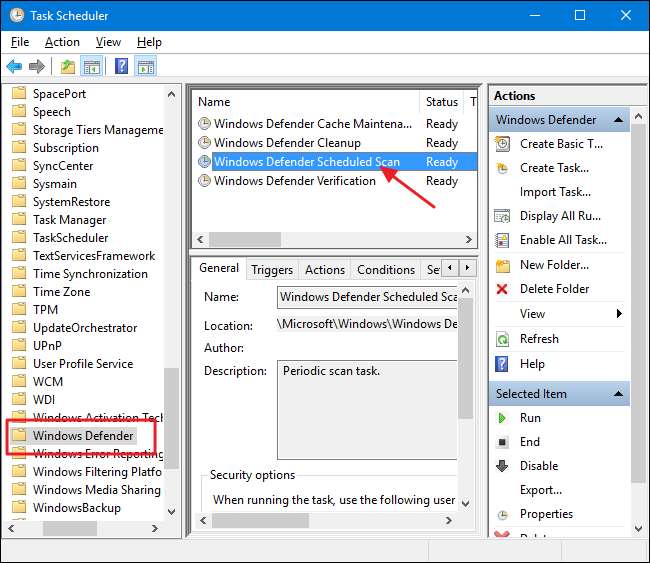Refresh the task list in Actions pane
Image resolution: width=650 pixels, height=563 pixels.
[x=539, y=339]
